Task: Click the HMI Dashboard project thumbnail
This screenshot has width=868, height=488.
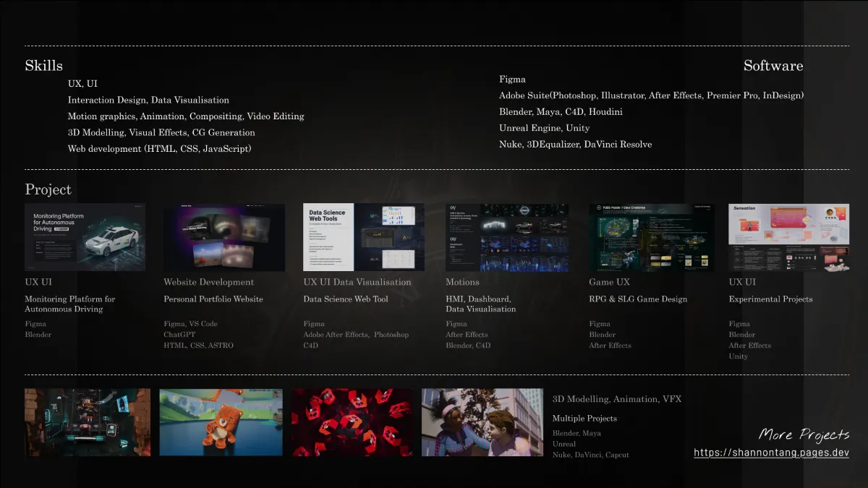Action: [506, 237]
